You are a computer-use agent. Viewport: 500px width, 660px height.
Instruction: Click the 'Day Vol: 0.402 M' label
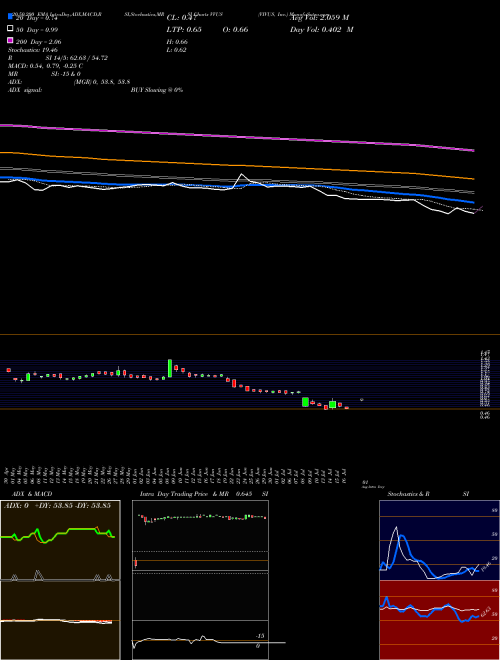tap(322, 29)
